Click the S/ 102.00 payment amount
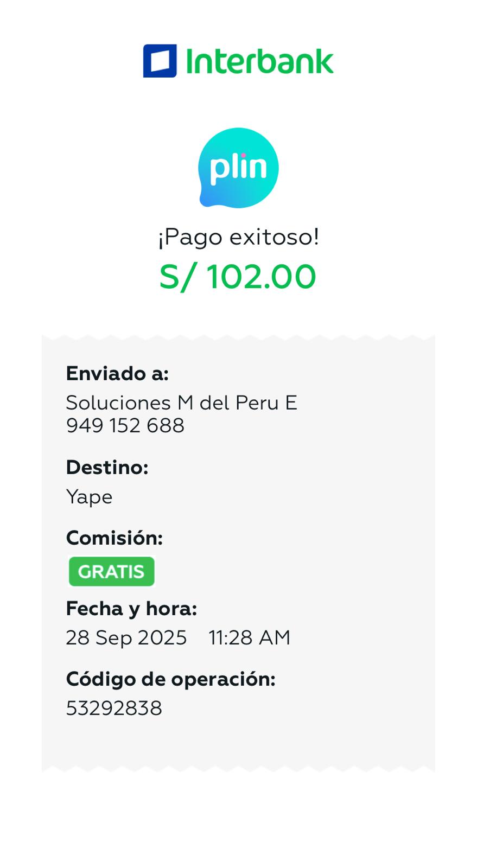Image resolution: width=477 pixels, height=868 pixels. coord(238,277)
